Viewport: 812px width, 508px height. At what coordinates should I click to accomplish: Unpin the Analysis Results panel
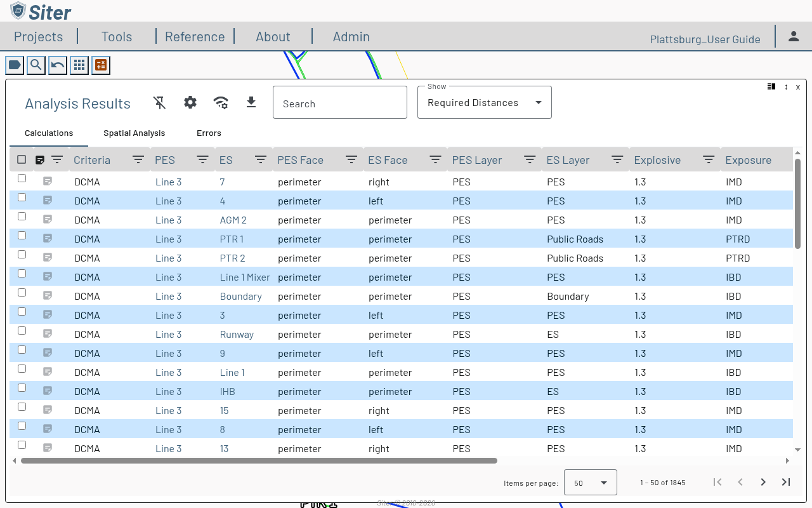click(x=160, y=102)
